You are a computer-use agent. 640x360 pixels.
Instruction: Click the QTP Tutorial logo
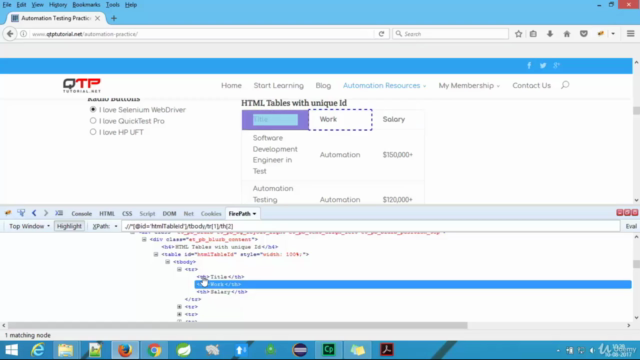82,85
